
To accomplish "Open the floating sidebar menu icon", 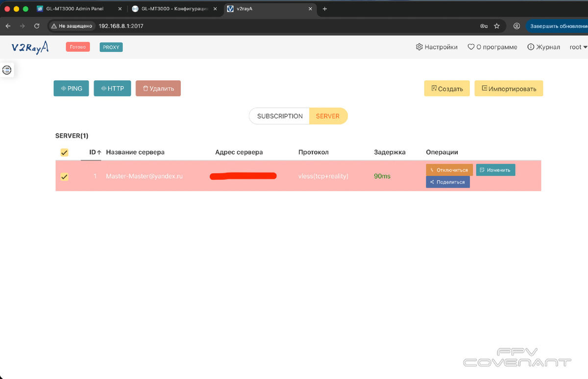I will tap(7, 70).
